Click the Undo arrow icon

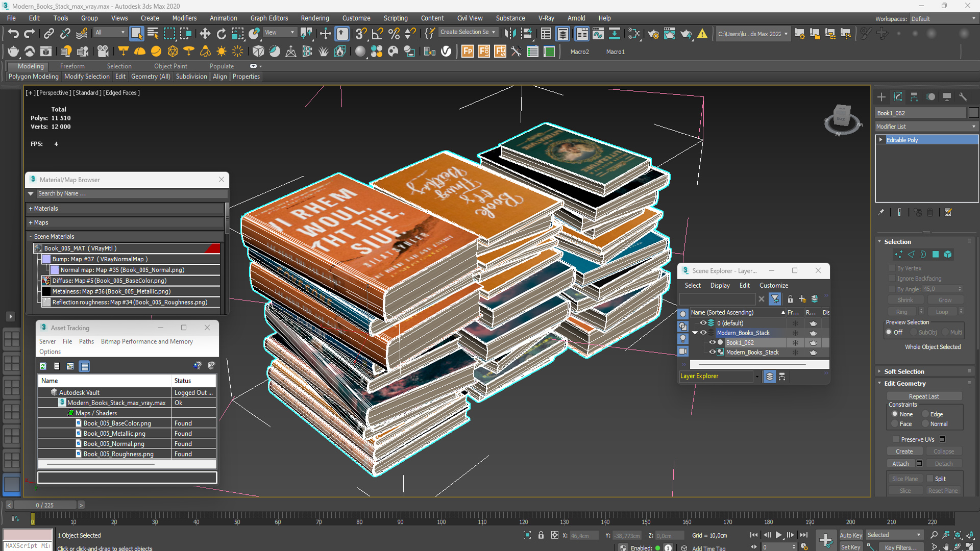[x=13, y=34]
